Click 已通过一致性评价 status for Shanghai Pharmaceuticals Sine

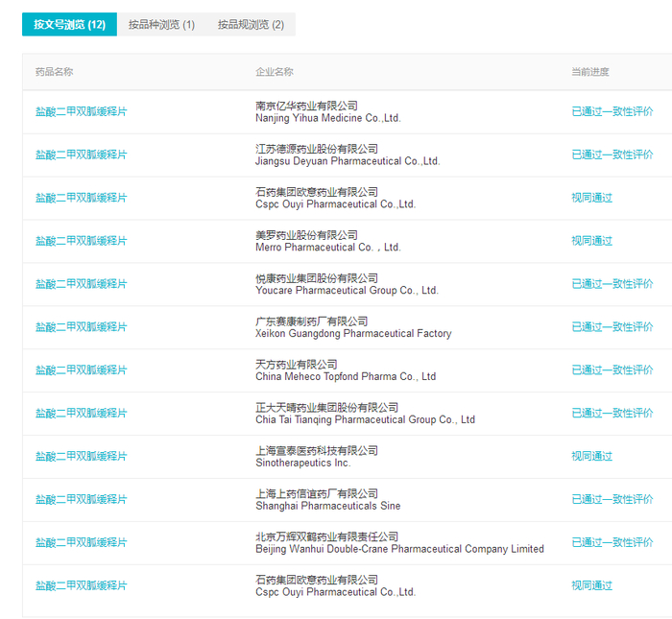[612, 499]
